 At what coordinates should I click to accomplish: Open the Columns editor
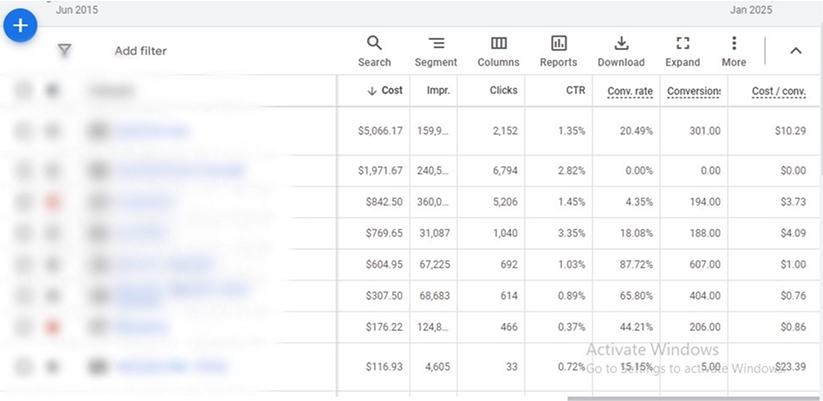[x=498, y=51]
